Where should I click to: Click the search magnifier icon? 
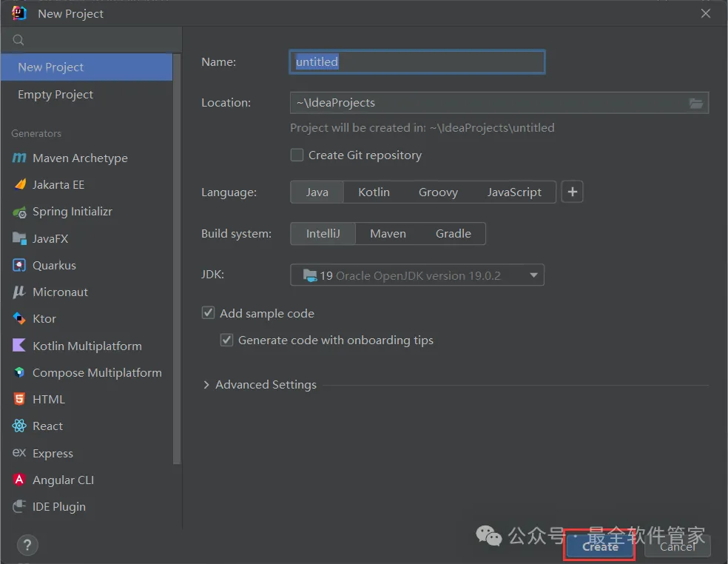click(18, 40)
